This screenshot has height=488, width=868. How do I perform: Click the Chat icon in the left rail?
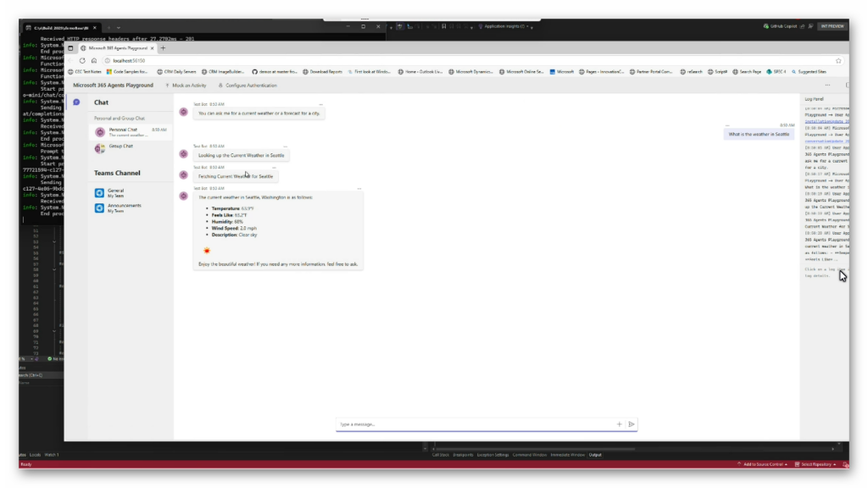(x=76, y=103)
